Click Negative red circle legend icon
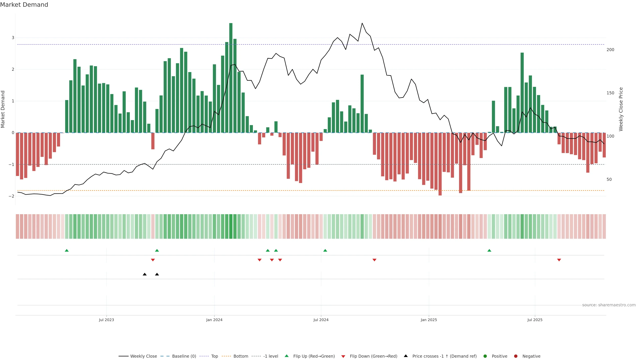 (x=516, y=356)
